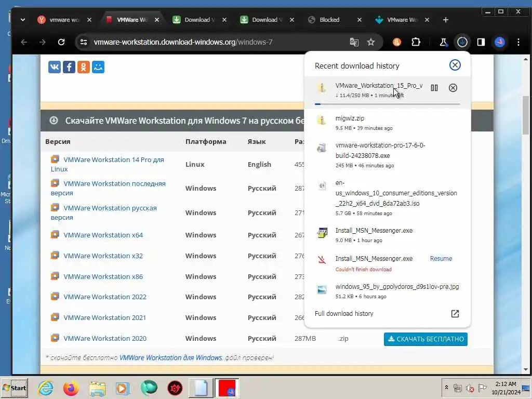Open Chrome Labs flask icon
Screen dimensions: 532x399
click(x=443, y=42)
